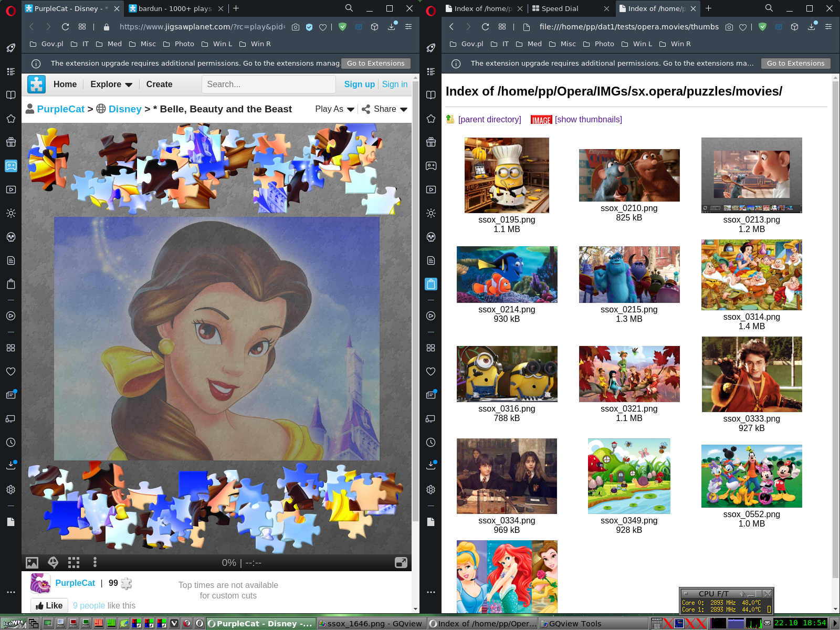Click the skull icon in left Opera sidebar

10,237
